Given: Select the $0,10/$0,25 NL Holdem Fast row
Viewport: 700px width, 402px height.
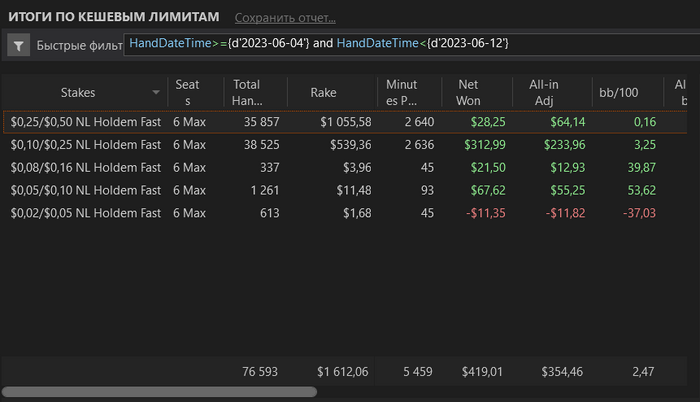Looking at the screenshot, I should click(345, 145).
